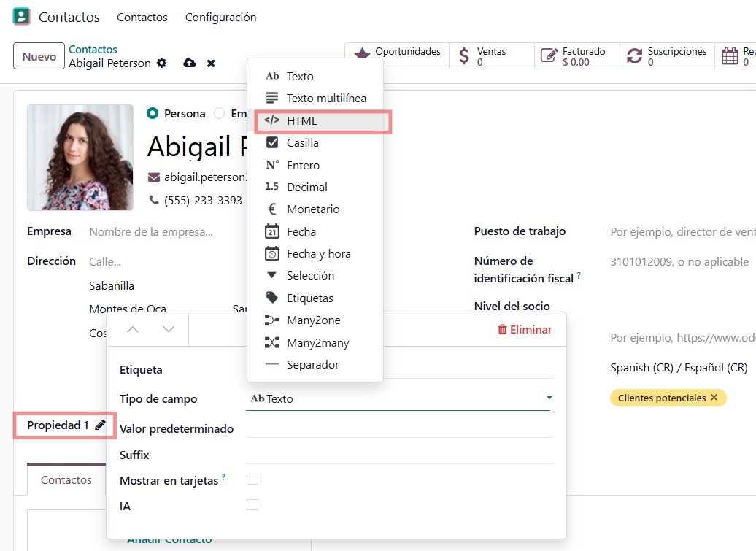Image resolution: width=756 pixels, height=551 pixels.
Task: Click the X discard changes icon
Action: tap(211, 63)
